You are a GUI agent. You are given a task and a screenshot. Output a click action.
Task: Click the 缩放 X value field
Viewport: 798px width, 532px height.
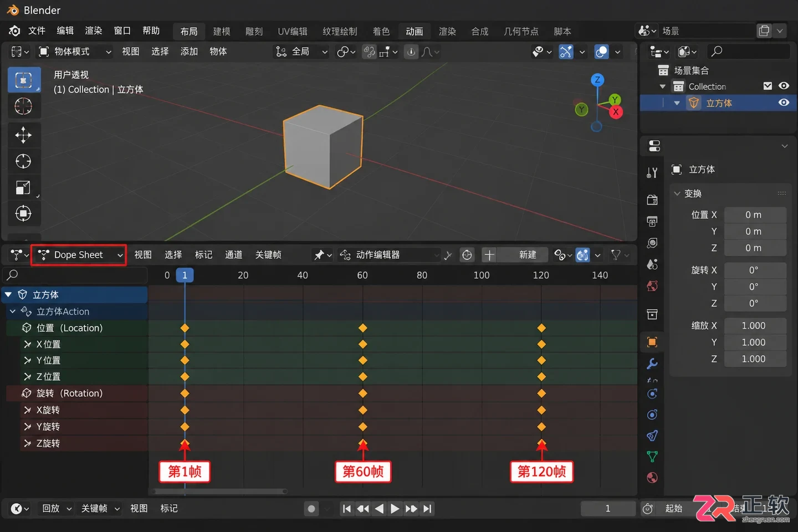tap(756, 325)
